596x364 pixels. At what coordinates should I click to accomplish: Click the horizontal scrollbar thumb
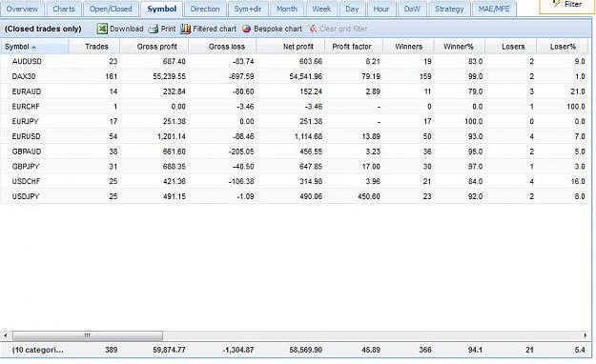pyautogui.click(x=88, y=335)
